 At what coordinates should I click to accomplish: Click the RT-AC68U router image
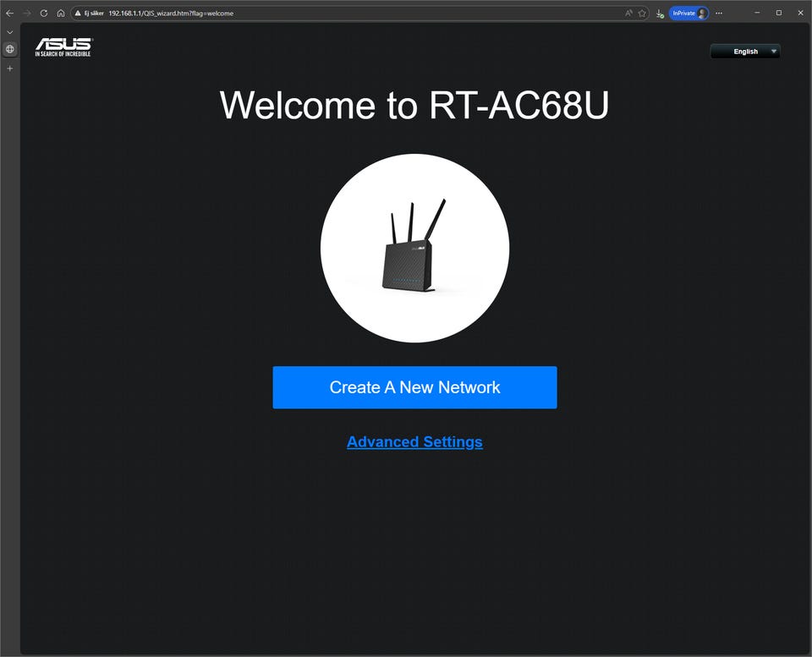414,248
